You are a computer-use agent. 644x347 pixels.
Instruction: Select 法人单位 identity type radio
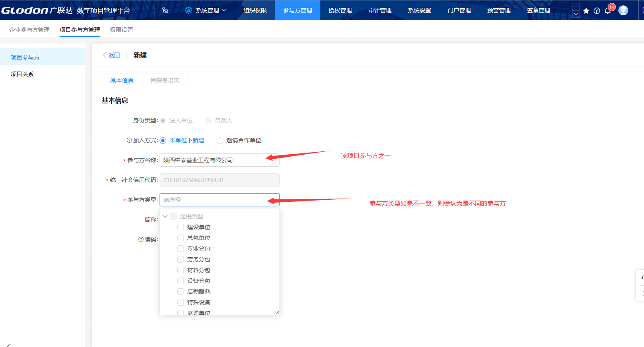pos(163,121)
